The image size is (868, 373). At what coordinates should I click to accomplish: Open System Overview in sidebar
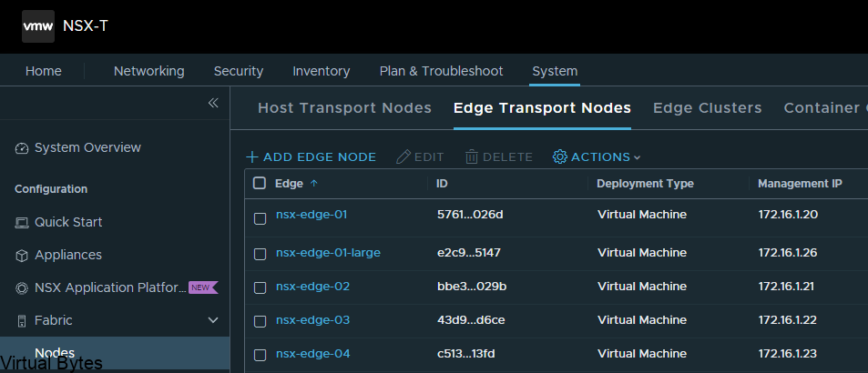click(87, 147)
